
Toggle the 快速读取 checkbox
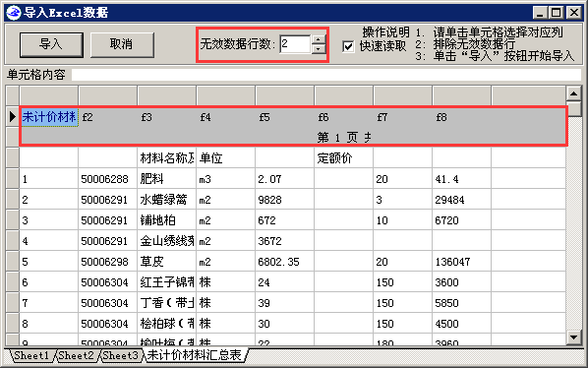click(x=348, y=46)
